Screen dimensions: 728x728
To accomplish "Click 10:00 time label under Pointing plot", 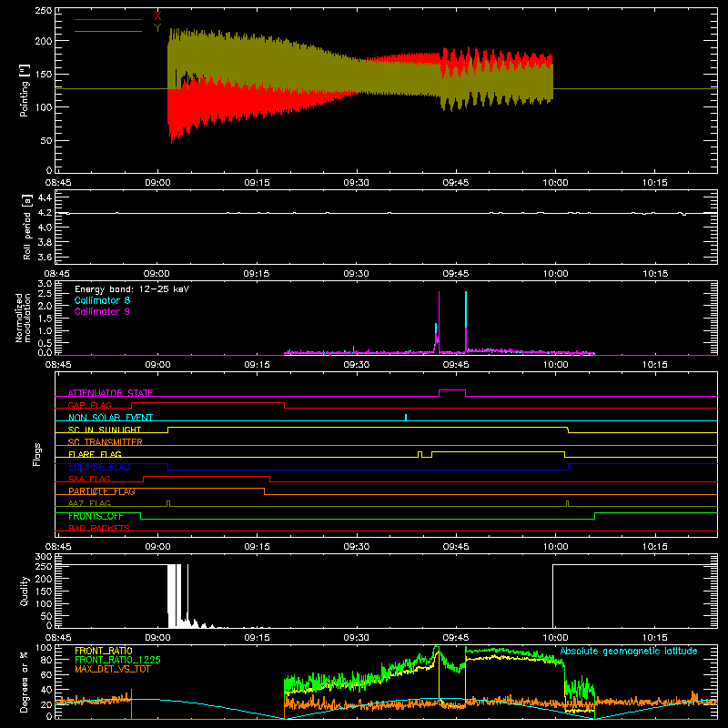I will (555, 183).
